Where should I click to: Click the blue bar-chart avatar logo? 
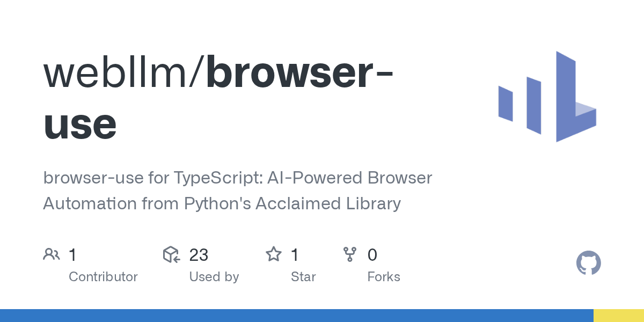(547, 97)
